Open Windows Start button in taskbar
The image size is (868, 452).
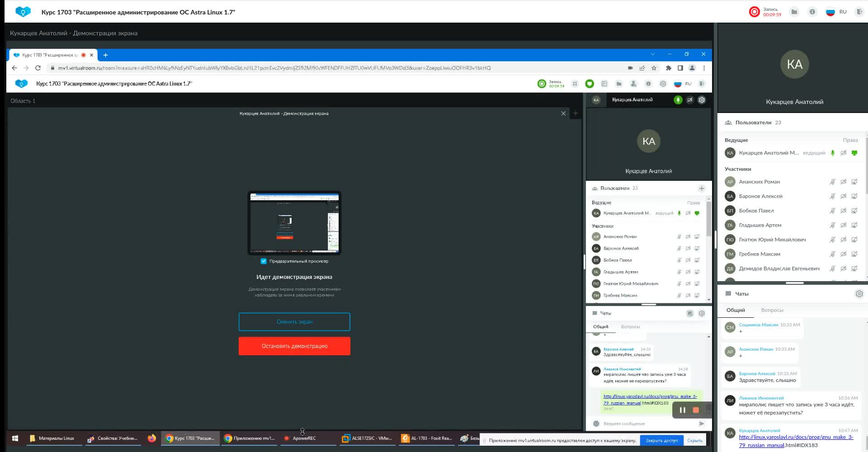[x=15, y=438]
